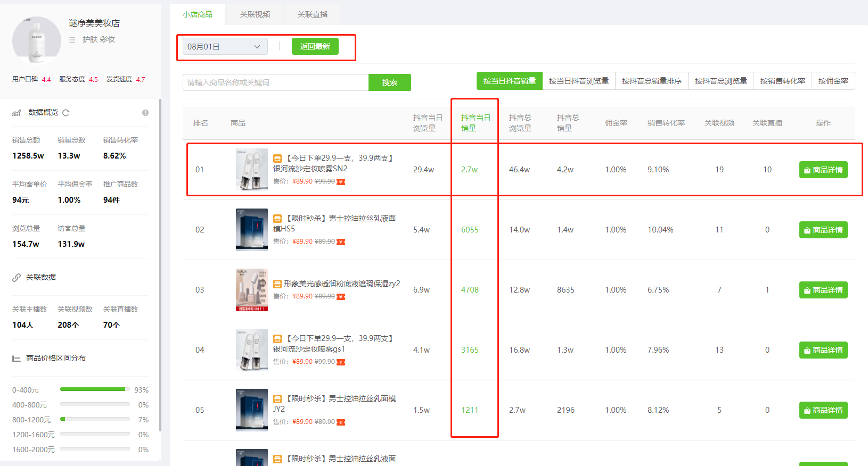Image resolution: width=868 pixels, height=466 pixels.
Task: Sort by 按抖音总销量排序
Action: pyautogui.click(x=652, y=81)
